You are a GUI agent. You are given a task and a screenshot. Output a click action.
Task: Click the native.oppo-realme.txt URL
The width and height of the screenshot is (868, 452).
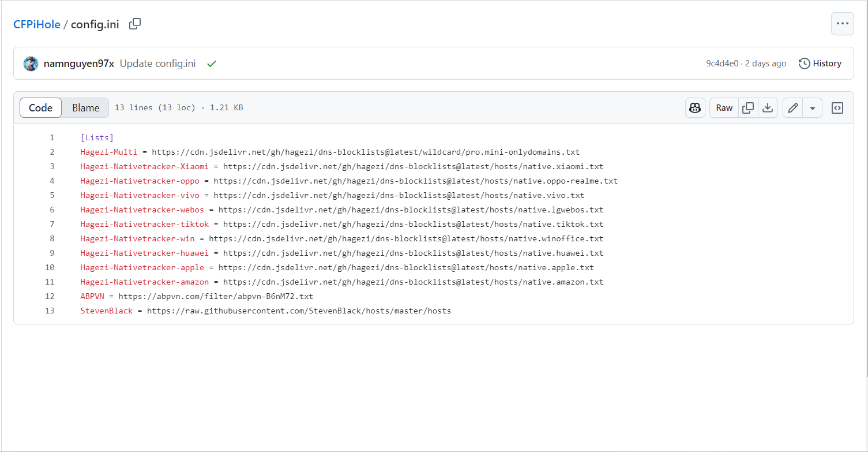pos(416,181)
